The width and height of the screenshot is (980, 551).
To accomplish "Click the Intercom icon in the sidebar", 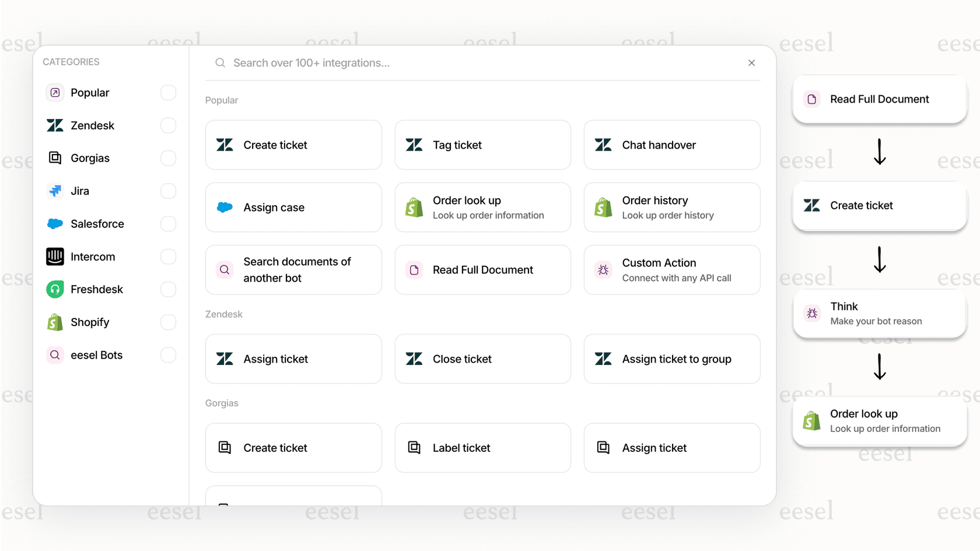I will [54, 257].
